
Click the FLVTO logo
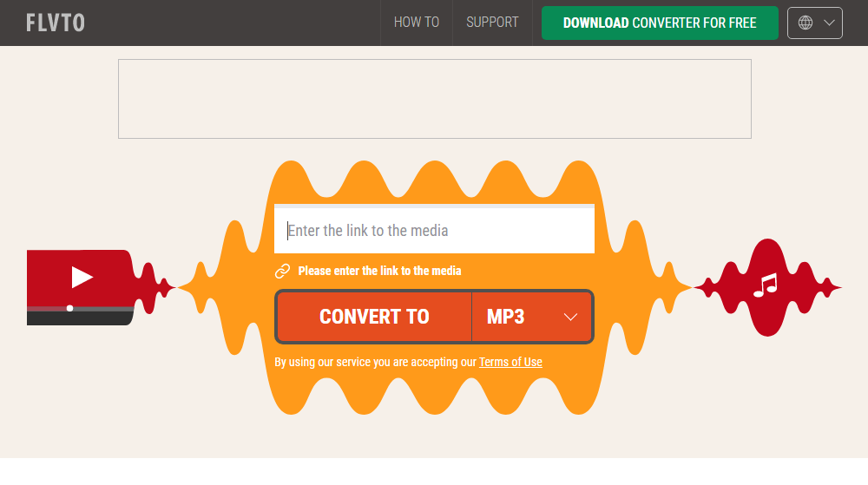[56, 23]
